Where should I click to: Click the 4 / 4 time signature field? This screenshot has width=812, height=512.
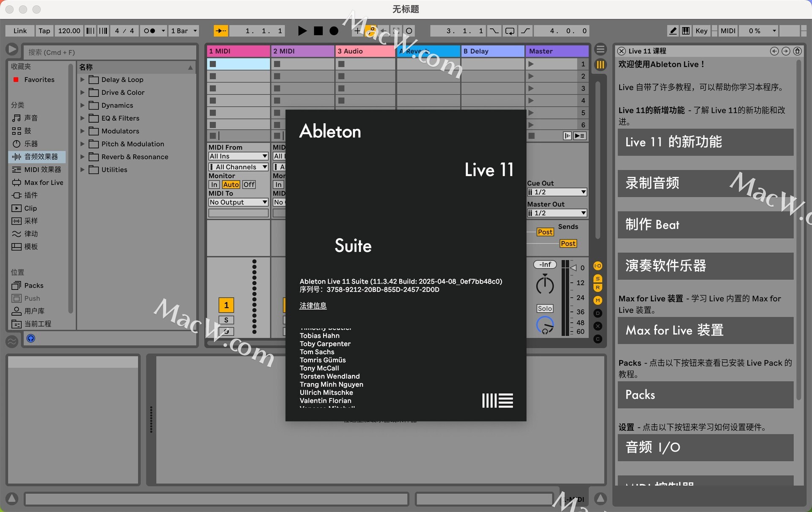(x=124, y=31)
